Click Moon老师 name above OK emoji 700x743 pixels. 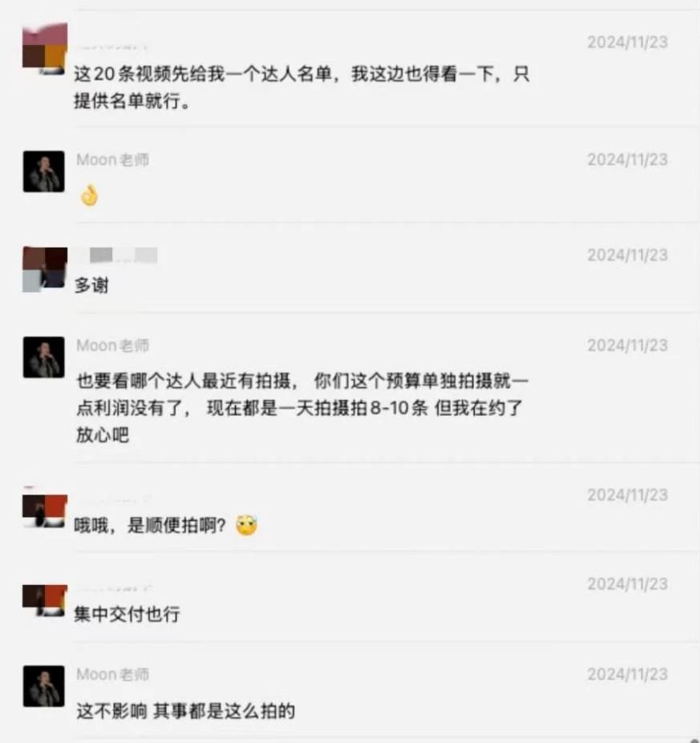click(113, 160)
